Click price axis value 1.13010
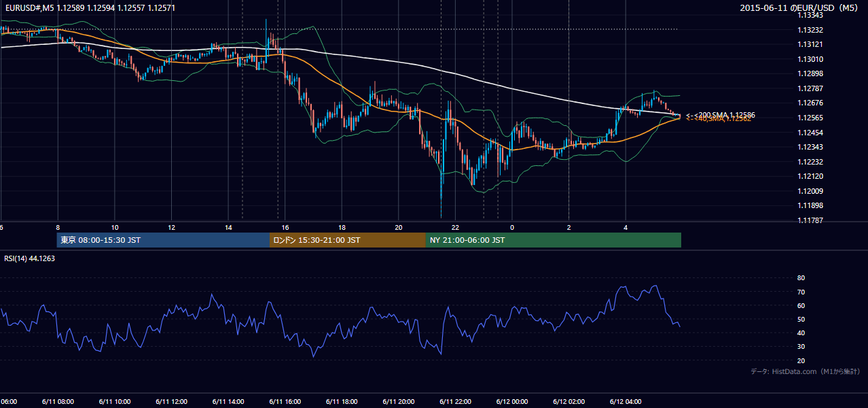Screen dimensions: 868x408 pos(811,59)
